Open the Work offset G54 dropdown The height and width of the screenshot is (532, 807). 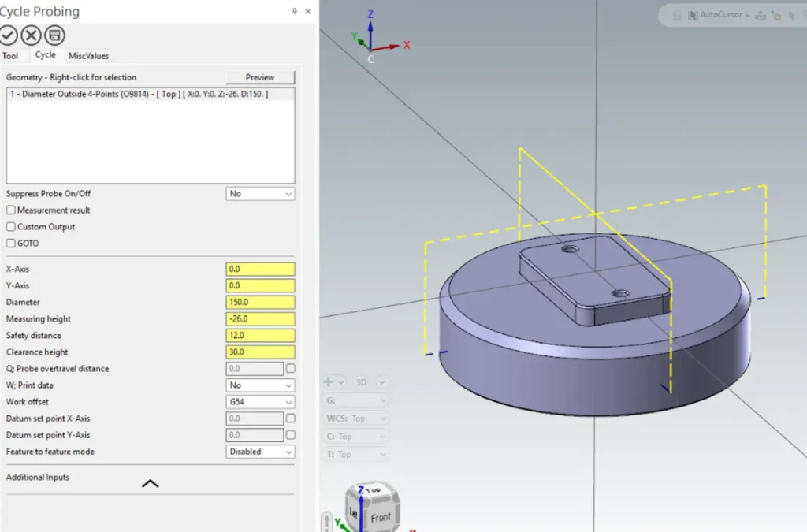tap(260, 401)
